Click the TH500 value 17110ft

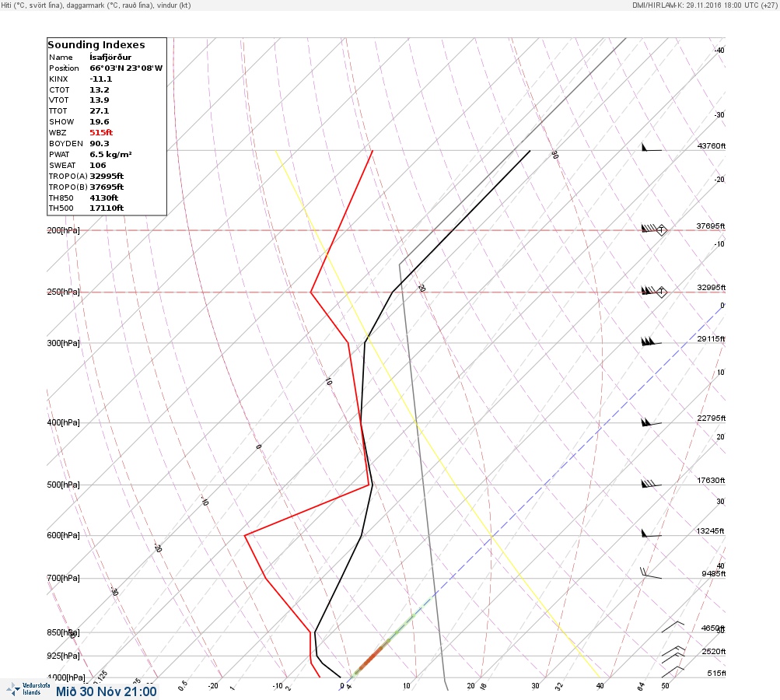[x=107, y=208]
